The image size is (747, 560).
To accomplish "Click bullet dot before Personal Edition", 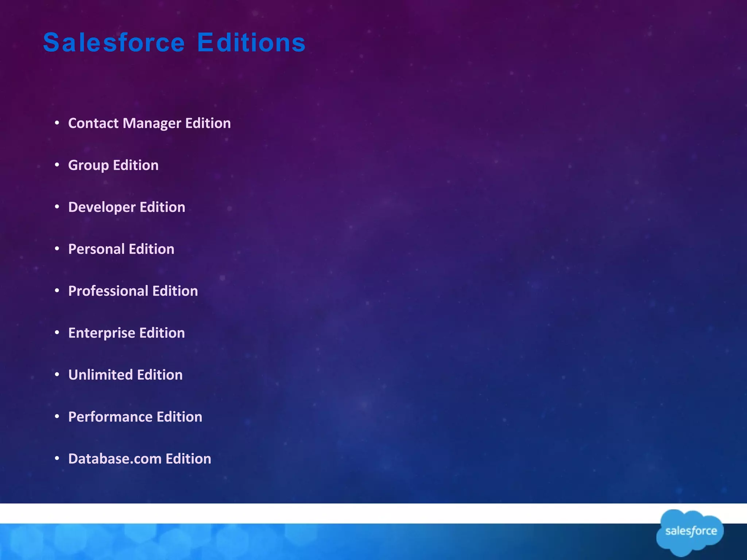I will coord(57,249).
